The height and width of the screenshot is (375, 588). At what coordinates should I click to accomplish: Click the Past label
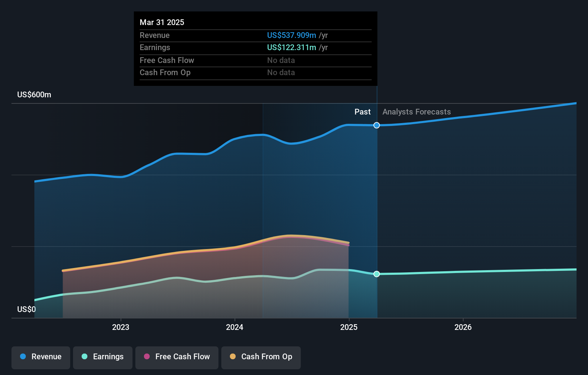[x=362, y=112]
